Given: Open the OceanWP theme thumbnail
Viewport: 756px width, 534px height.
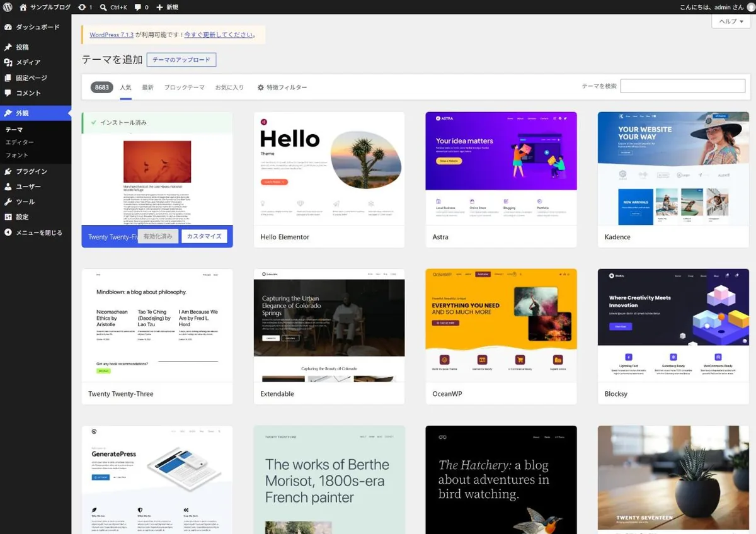Looking at the screenshot, I should tap(501, 325).
